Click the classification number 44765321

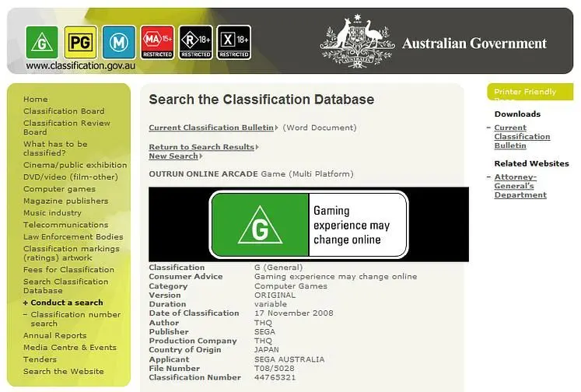pyautogui.click(x=275, y=377)
